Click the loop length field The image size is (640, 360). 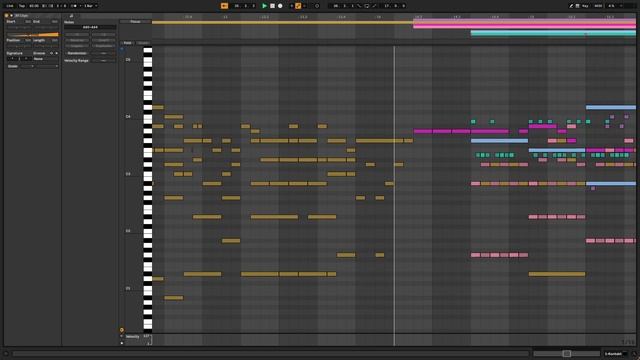(x=395, y=6)
